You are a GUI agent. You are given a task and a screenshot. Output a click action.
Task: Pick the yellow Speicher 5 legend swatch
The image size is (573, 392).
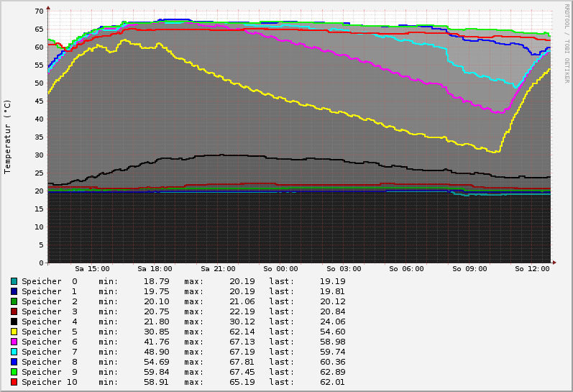pyautogui.click(x=14, y=332)
